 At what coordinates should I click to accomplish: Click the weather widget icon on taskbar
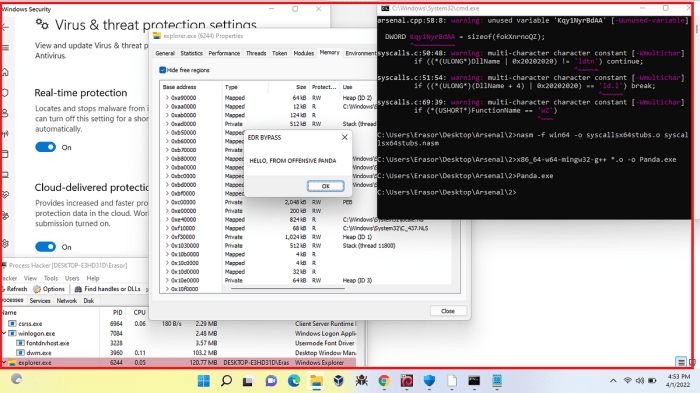(17, 379)
